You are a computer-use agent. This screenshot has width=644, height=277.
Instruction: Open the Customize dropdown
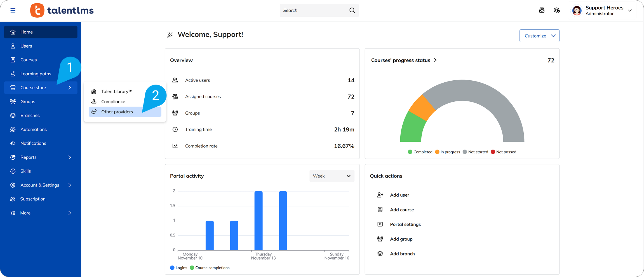tap(539, 36)
